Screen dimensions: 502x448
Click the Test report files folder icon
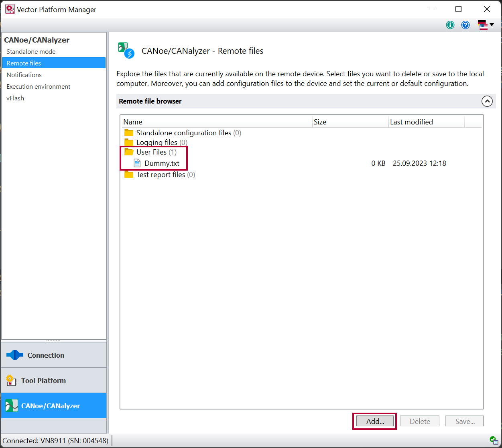pyautogui.click(x=129, y=175)
